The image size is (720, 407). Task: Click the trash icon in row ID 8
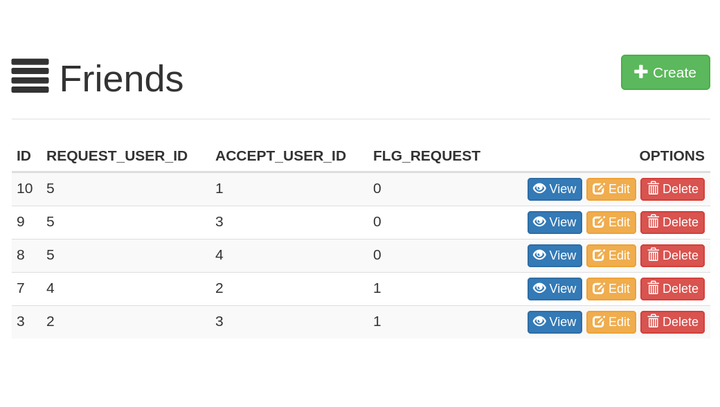coord(653,255)
